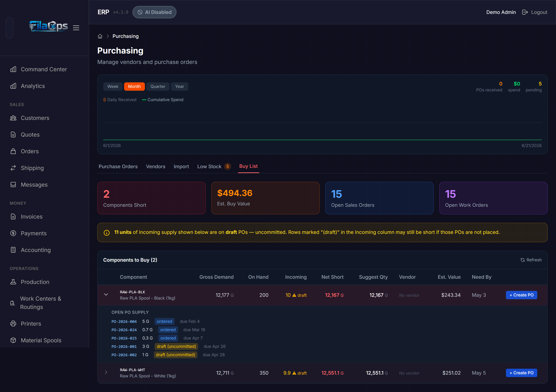Viewport: 556px width, 392px height.
Task: Click the draft PO info circle icon
Action: 107,233
